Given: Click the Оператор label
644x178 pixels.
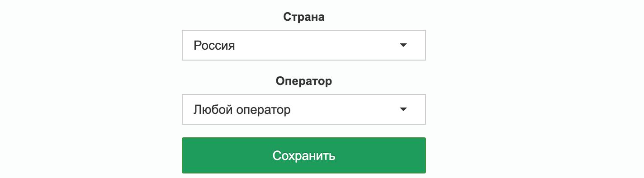Looking at the screenshot, I should click(304, 81).
